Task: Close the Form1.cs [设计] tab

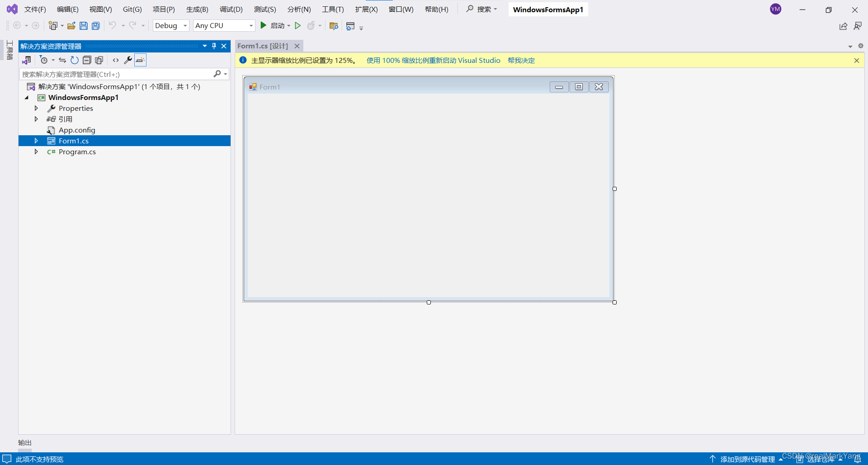Action: 297,46
